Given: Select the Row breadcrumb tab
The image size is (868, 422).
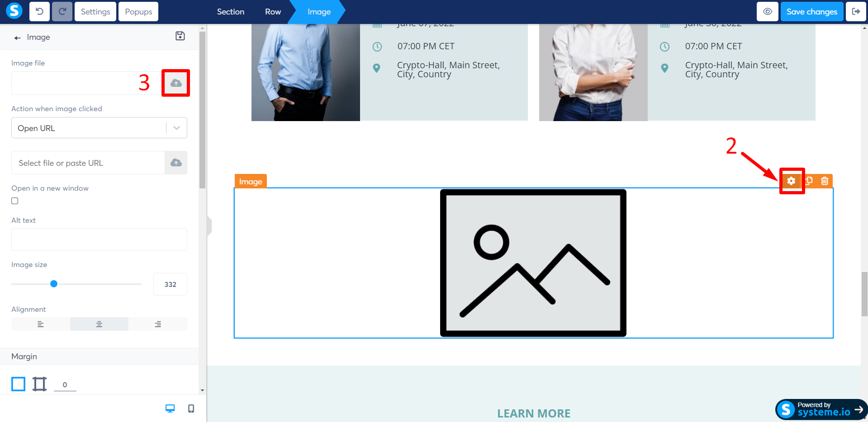Looking at the screenshot, I should (273, 11).
